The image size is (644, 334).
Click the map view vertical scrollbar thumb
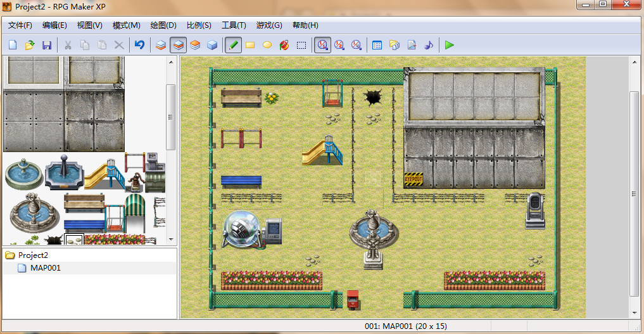(635, 194)
